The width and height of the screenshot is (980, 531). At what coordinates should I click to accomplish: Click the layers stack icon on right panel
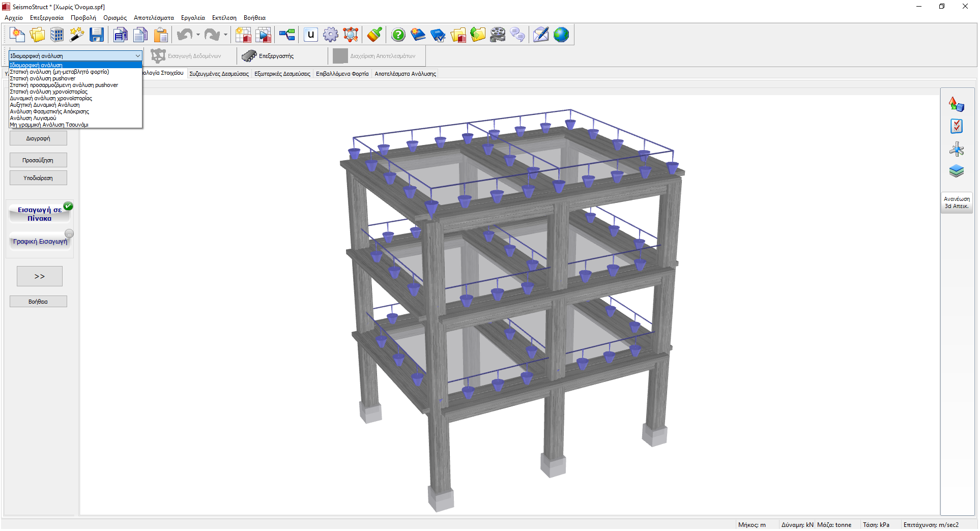[956, 171]
